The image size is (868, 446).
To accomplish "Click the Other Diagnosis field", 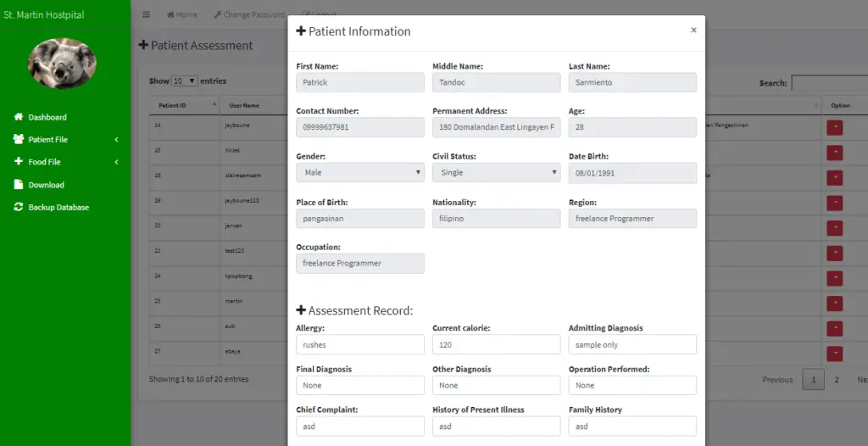I will pos(497,385).
